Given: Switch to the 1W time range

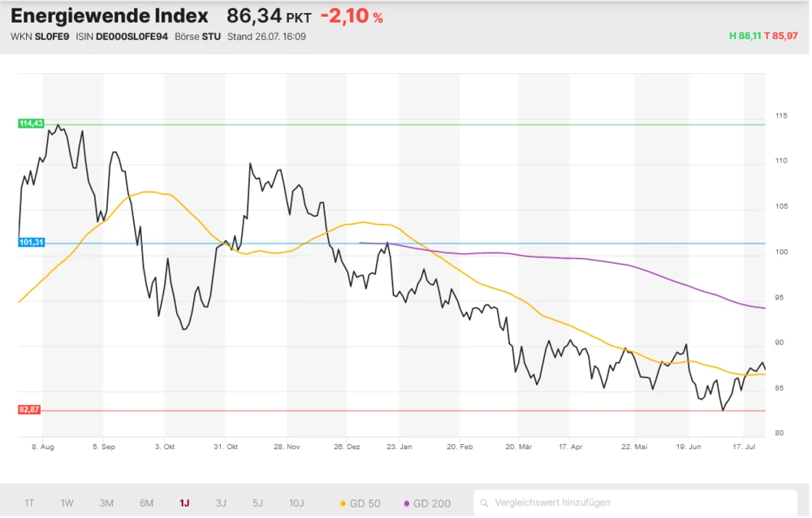Looking at the screenshot, I should [67, 503].
